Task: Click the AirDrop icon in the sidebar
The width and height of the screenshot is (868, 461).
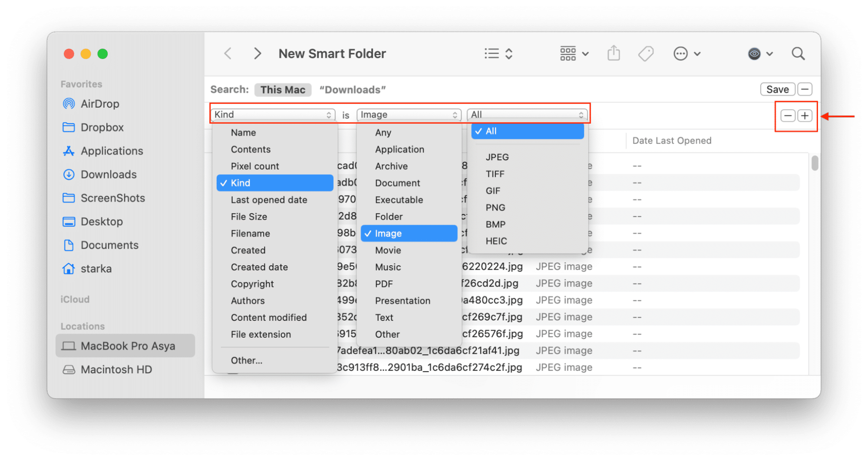Action: coord(69,103)
